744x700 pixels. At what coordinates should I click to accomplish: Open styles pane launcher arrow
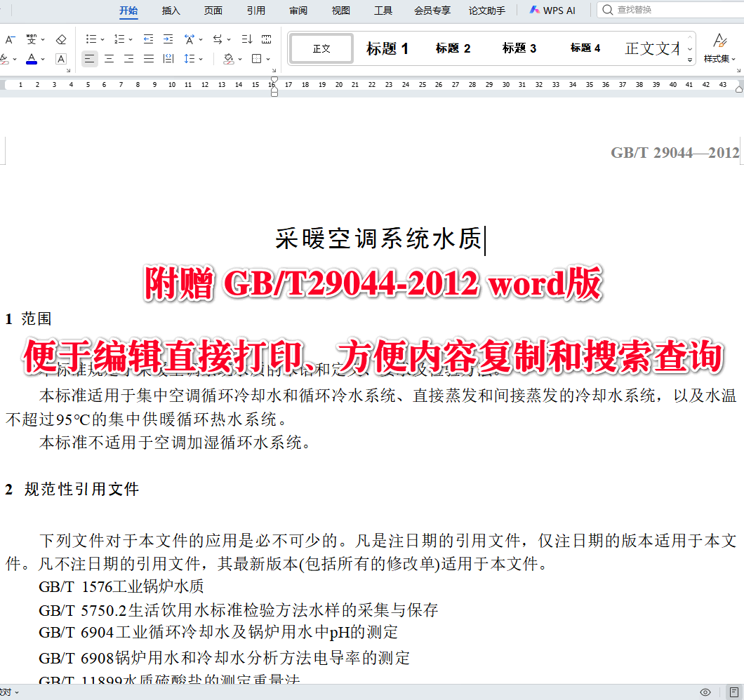tap(738, 71)
